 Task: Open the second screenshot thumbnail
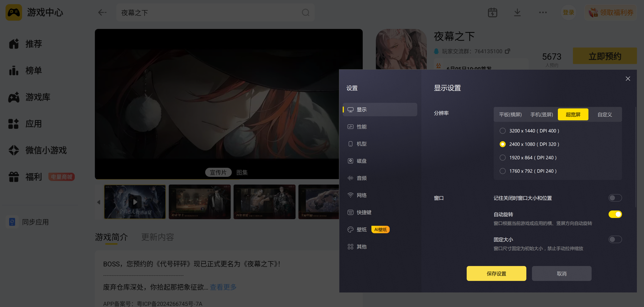tap(200, 202)
